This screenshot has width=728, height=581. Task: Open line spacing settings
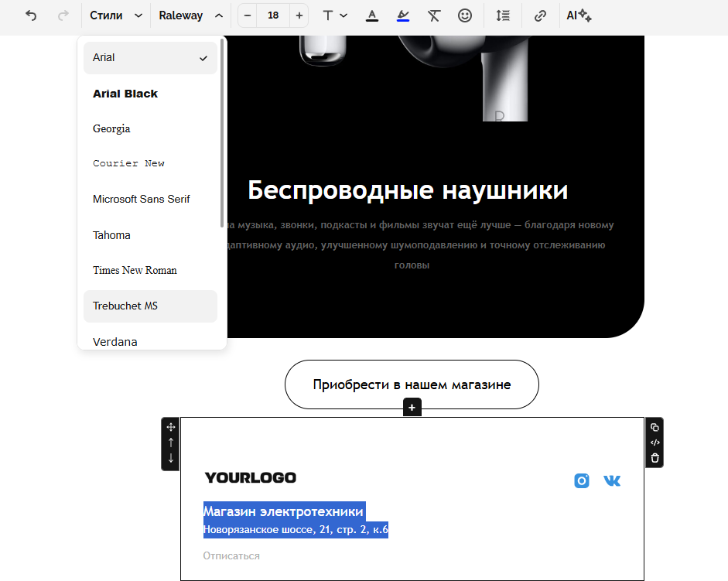pyautogui.click(x=503, y=15)
